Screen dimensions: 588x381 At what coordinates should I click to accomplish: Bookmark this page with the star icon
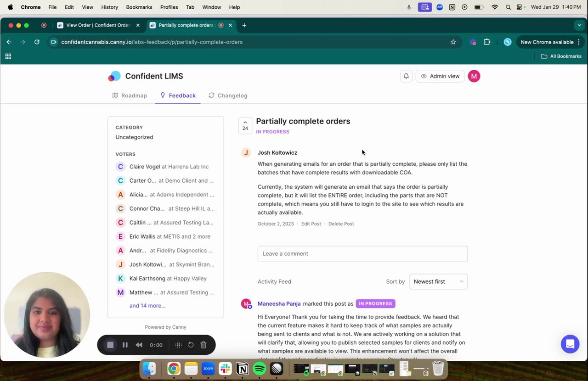453,42
